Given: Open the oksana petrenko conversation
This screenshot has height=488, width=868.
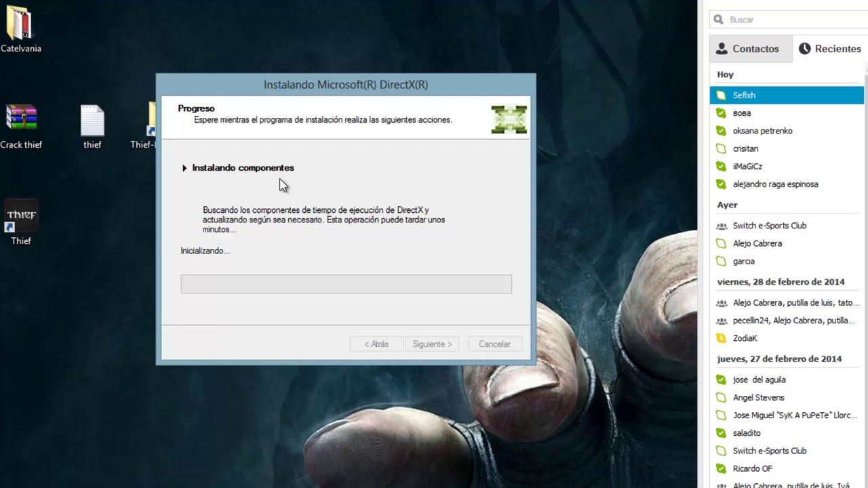Looking at the screenshot, I should [787, 131].
